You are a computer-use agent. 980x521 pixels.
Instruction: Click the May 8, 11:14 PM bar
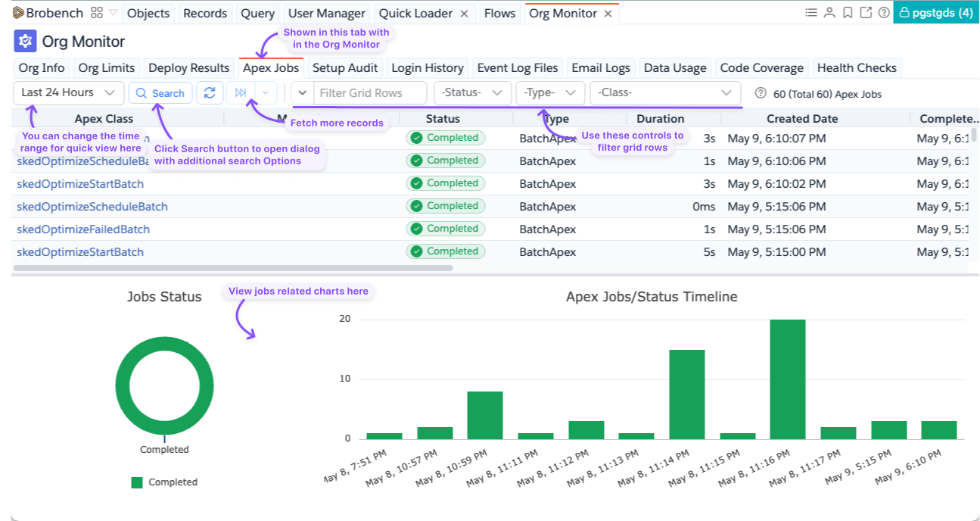(687, 395)
